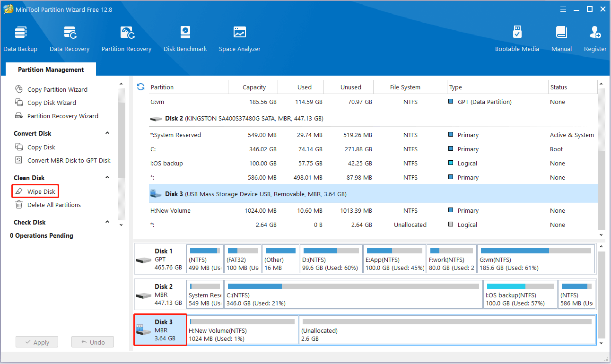Create Bootable Media
This screenshot has height=364, width=611.
517,38
